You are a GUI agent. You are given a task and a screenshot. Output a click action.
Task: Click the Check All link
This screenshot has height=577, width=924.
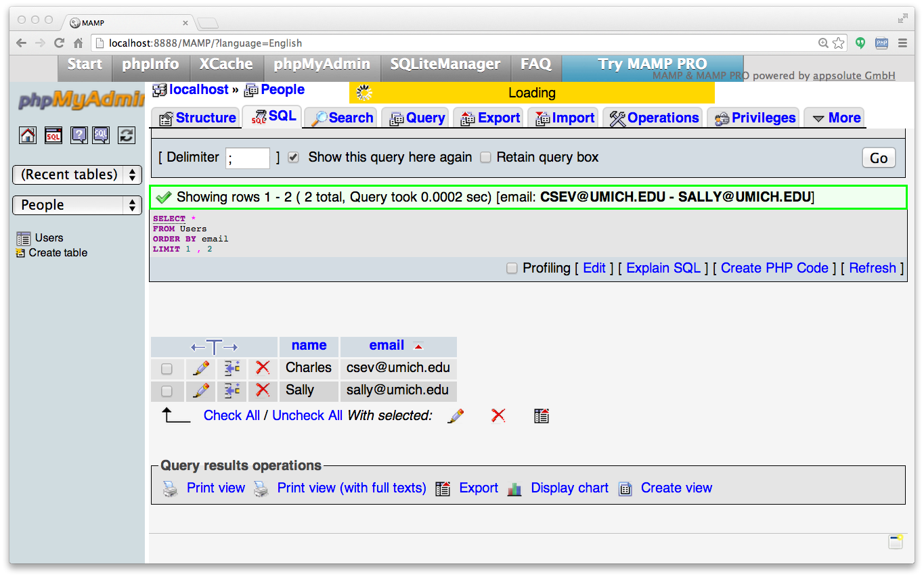point(232,416)
